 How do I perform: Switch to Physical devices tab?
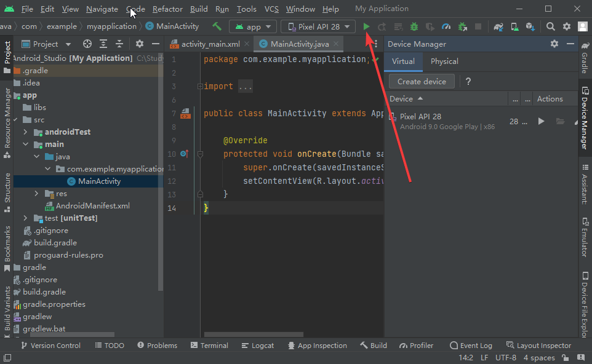[x=444, y=61]
